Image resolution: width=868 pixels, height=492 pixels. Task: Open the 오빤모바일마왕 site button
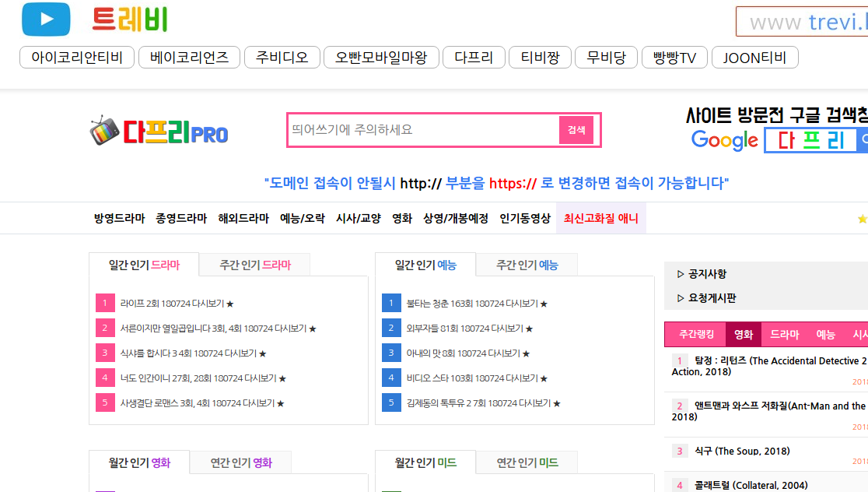tap(381, 57)
